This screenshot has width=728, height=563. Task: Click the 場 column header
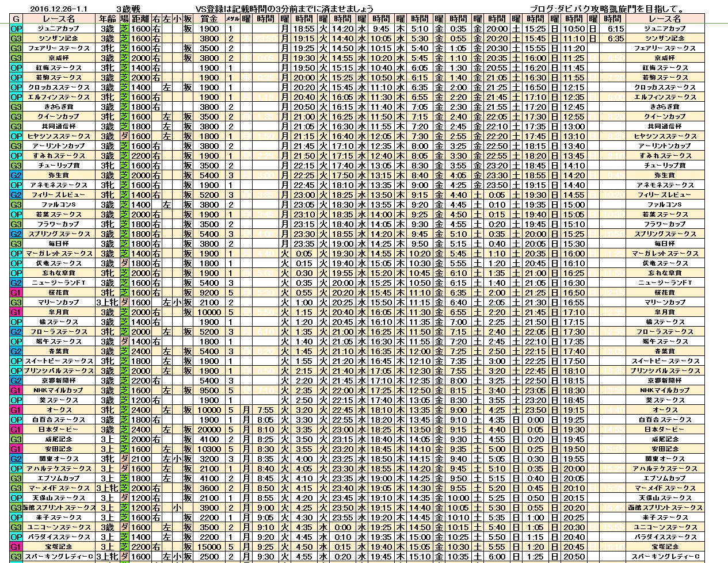click(124, 18)
